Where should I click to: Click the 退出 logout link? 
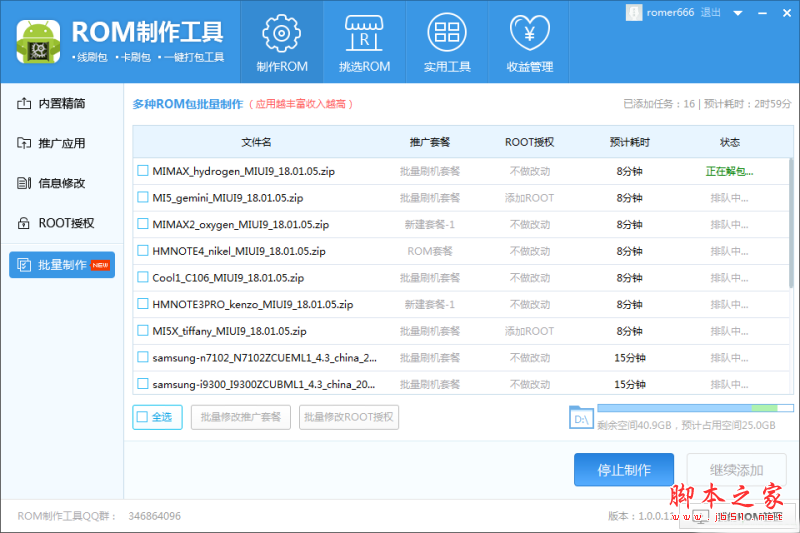pyautogui.click(x=710, y=13)
